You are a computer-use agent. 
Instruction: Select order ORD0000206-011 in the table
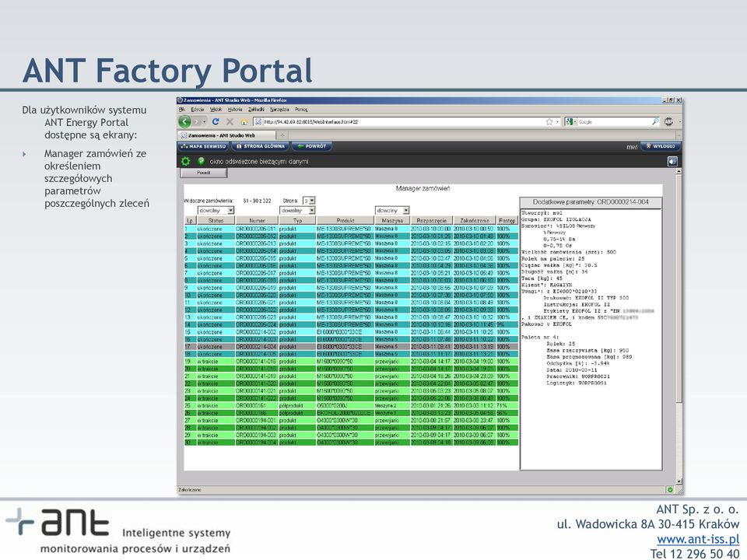coord(351,229)
